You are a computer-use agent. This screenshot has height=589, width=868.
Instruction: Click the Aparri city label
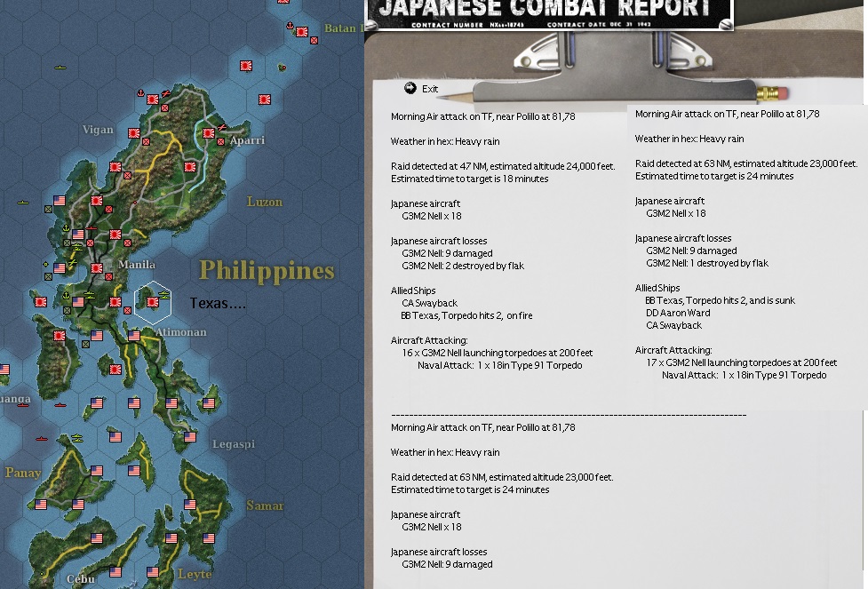(x=247, y=140)
